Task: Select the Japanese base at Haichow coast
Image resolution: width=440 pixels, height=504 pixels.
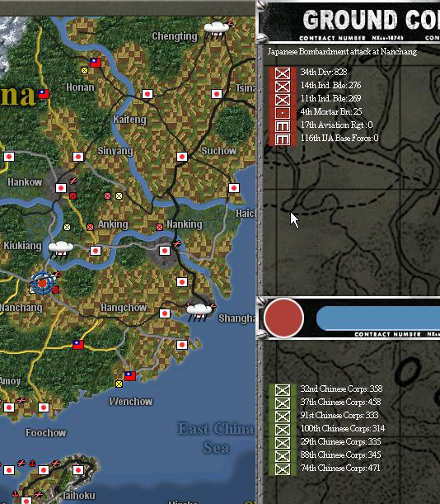Action: pos(234,188)
